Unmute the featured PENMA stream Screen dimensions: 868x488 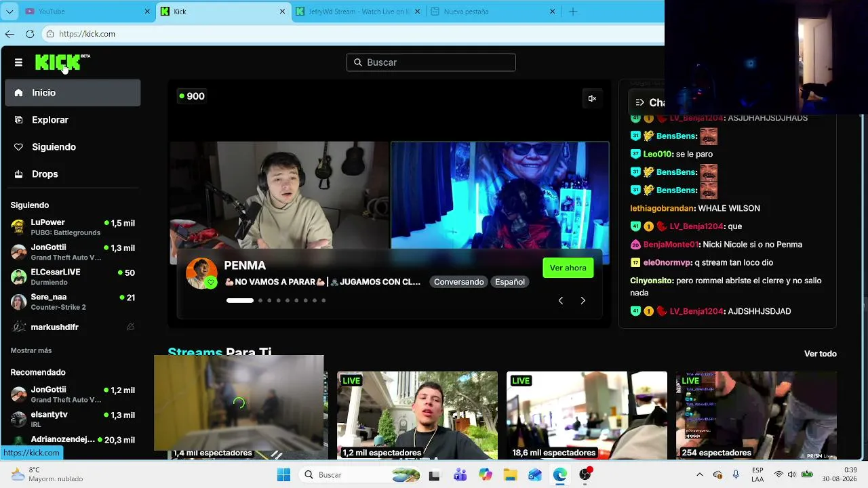[592, 99]
